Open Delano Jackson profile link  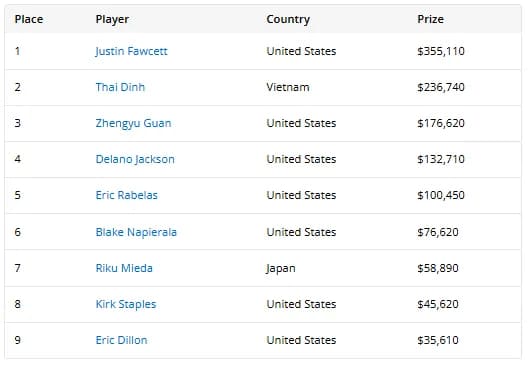click(135, 159)
